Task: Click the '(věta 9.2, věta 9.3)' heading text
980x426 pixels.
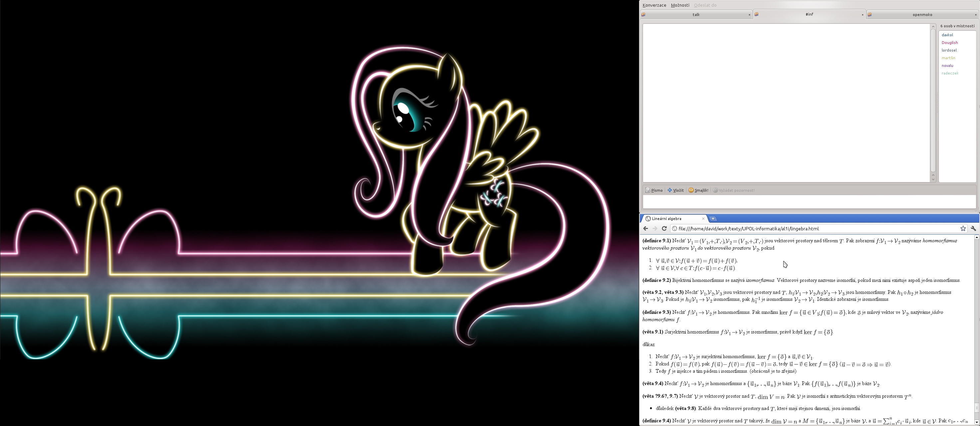Action: click(x=663, y=293)
